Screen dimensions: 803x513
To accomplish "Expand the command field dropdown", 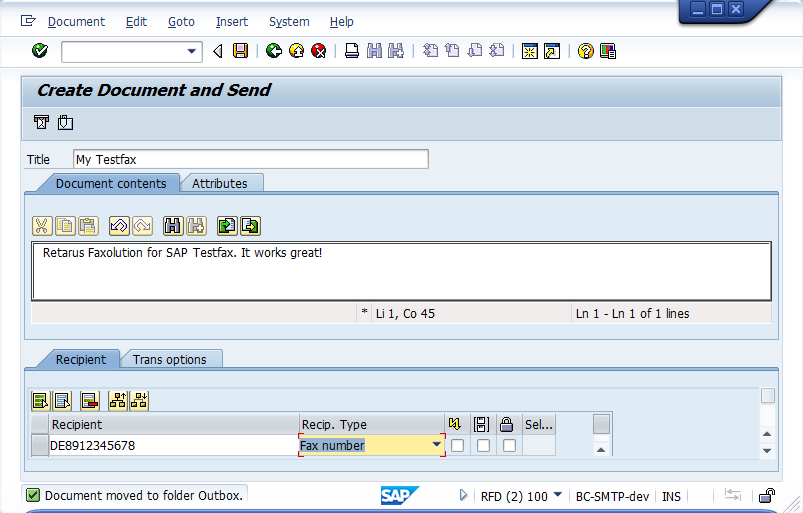I will pos(192,51).
